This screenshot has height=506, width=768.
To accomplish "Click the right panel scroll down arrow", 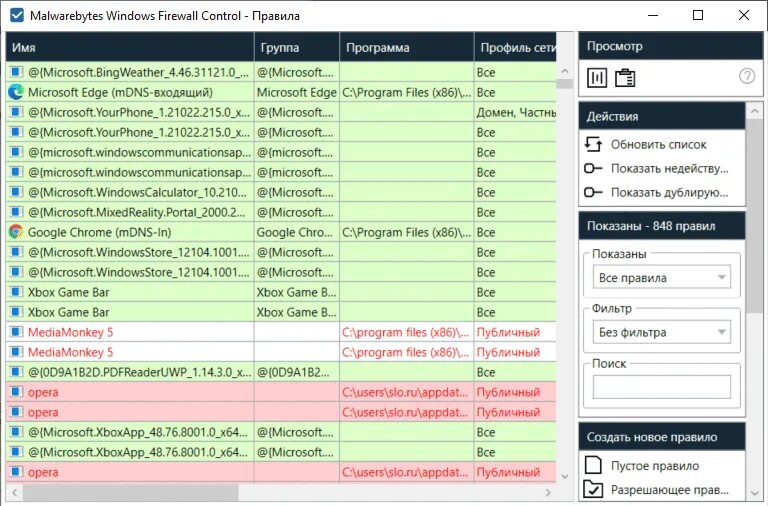I will [x=754, y=493].
